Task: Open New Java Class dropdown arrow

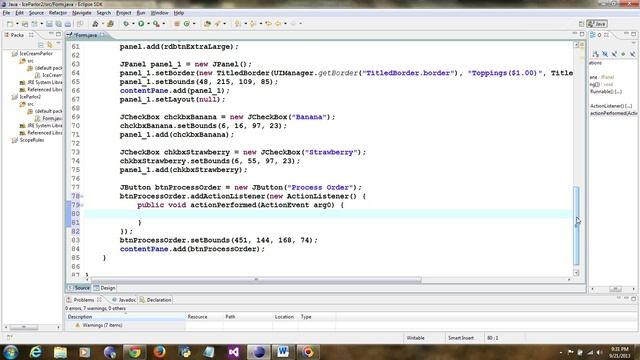Action: (194, 24)
